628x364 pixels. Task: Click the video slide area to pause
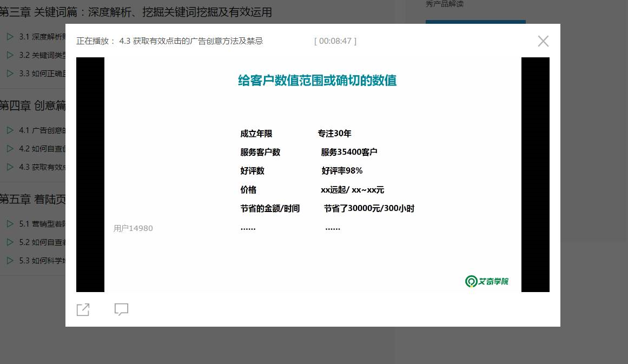click(313, 174)
